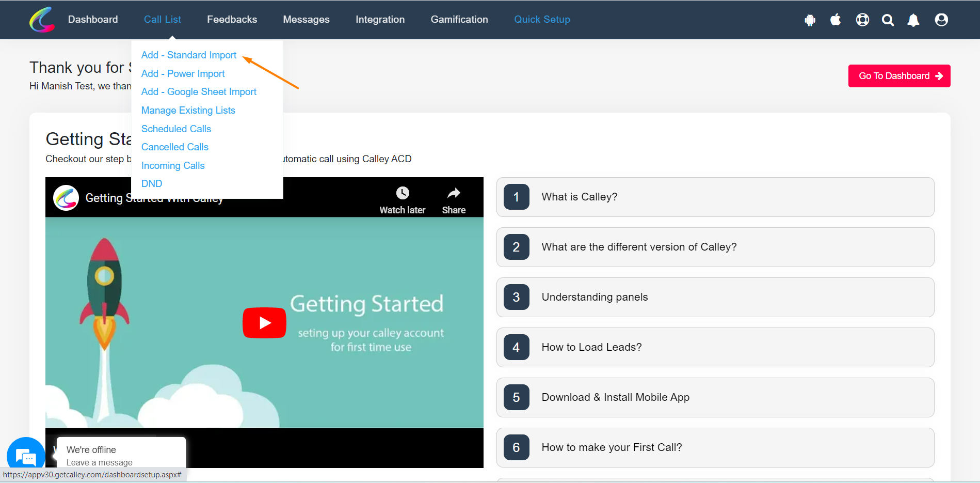Open the Call List menu
This screenshot has height=483, width=980.
pyautogui.click(x=163, y=20)
